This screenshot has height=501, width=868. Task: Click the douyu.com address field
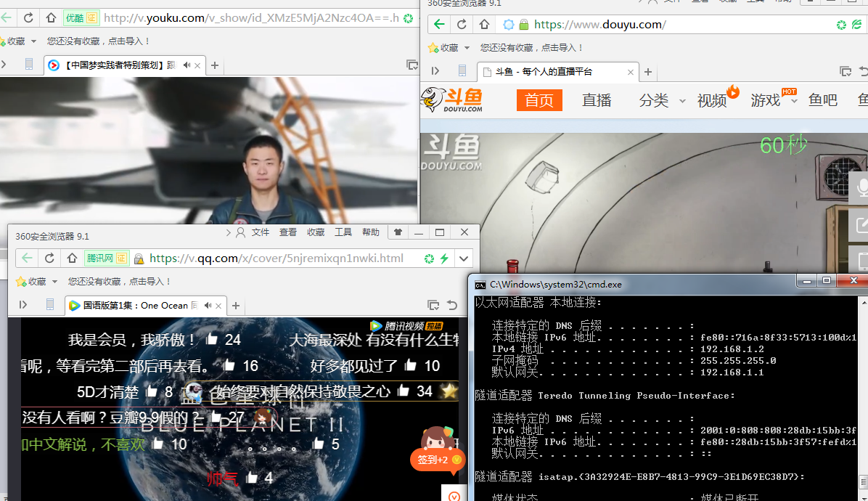[600, 25]
